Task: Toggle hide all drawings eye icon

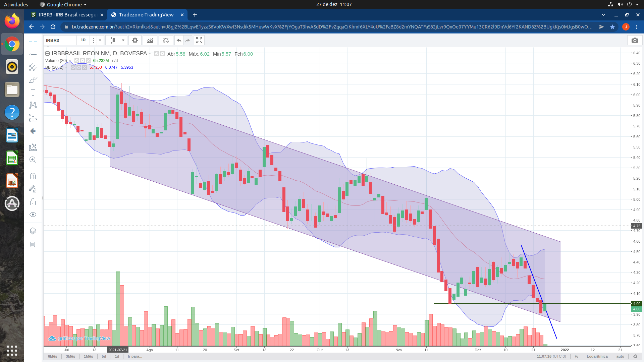Action: pyautogui.click(x=33, y=215)
